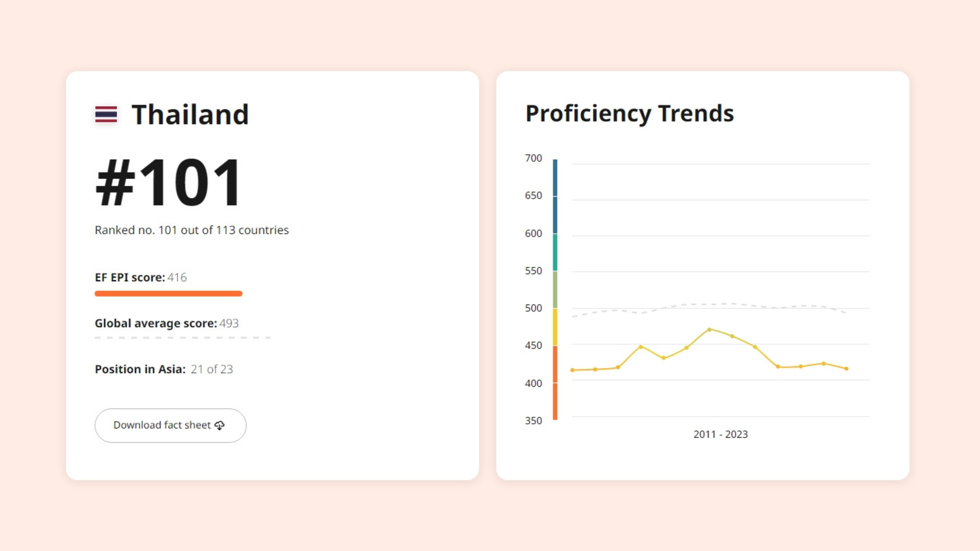This screenshot has width=980, height=551.
Task: Click the Position in Asia value '21 of 23'
Action: coord(212,369)
